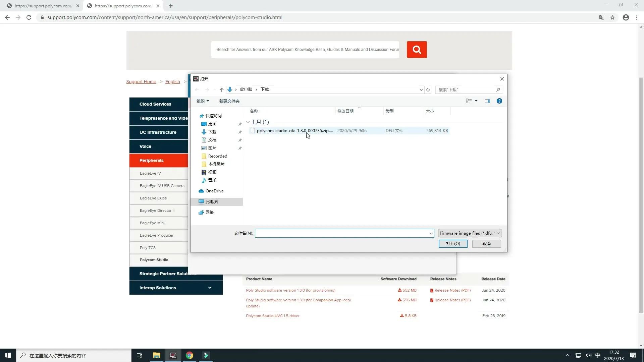
Task: Reload the page in Chrome
Action: (29, 17)
